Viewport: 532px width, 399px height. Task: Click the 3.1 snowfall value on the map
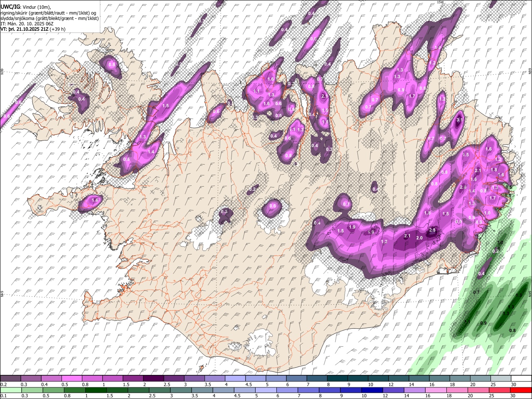[x=459, y=120]
